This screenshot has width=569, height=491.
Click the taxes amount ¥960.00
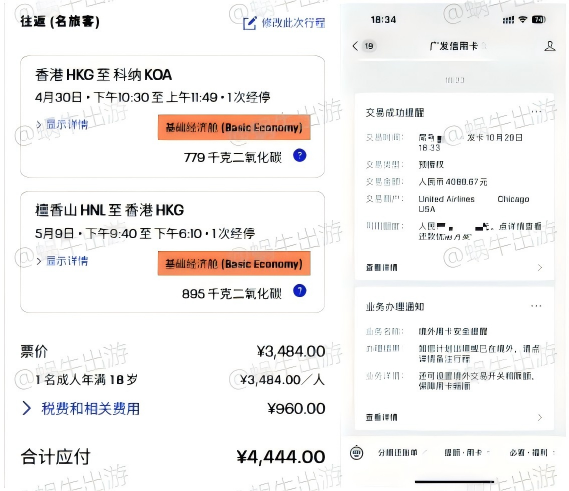pyautogui.click(x=296, y=409)
